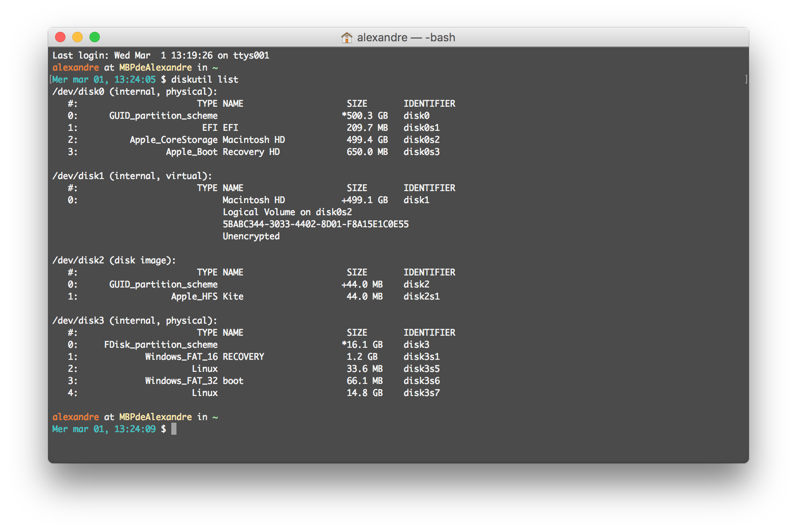Click the "Windows_FAT_32" type entry
797x532 pixels.
(x=181, y=381)
